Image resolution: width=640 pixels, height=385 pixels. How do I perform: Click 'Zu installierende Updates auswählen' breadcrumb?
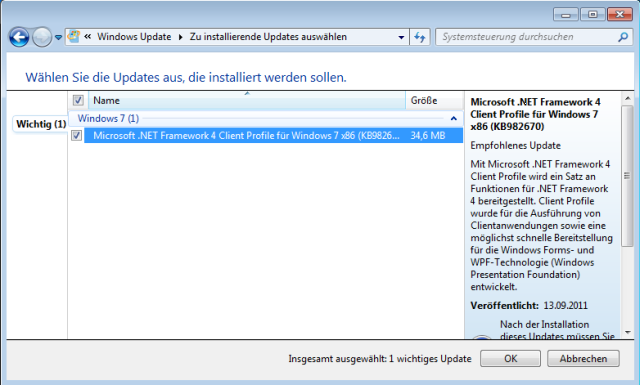[268, 37]
